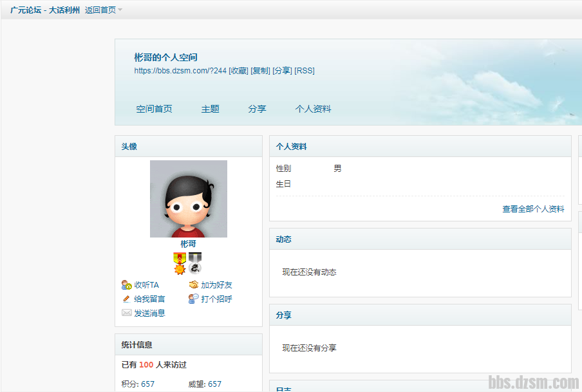
Task: Click the 彬哥 username under avatar
Action: [188, 245]
